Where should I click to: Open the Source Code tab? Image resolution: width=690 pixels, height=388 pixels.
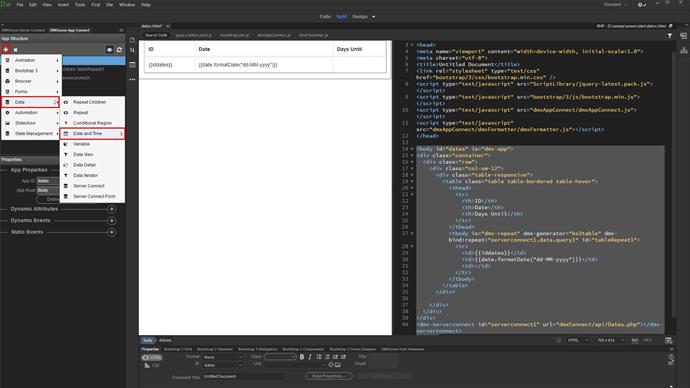click(156, 35)
